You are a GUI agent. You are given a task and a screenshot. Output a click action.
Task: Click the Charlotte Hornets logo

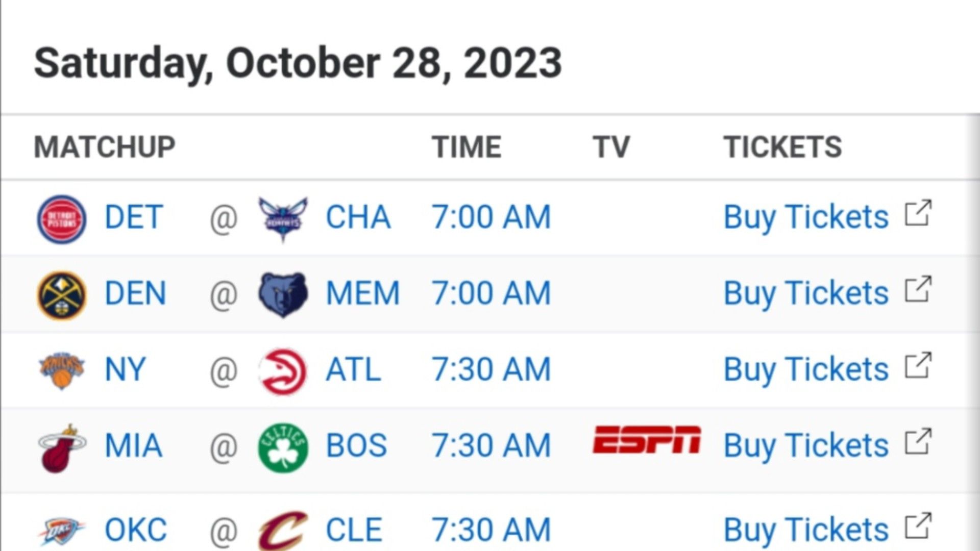coord(283,219)
